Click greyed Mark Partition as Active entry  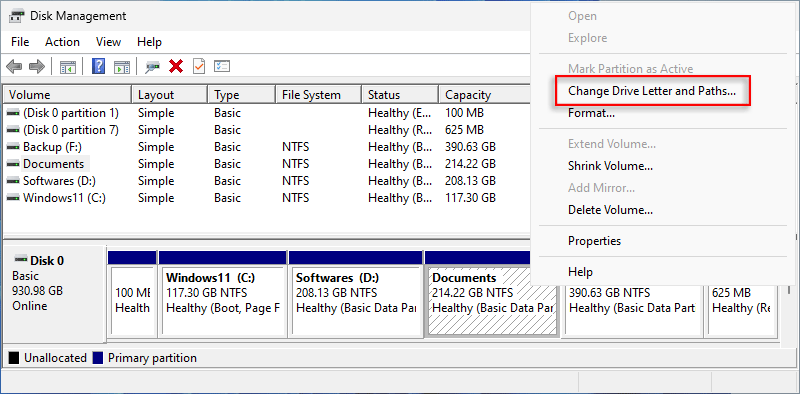(x=631, y=69)
